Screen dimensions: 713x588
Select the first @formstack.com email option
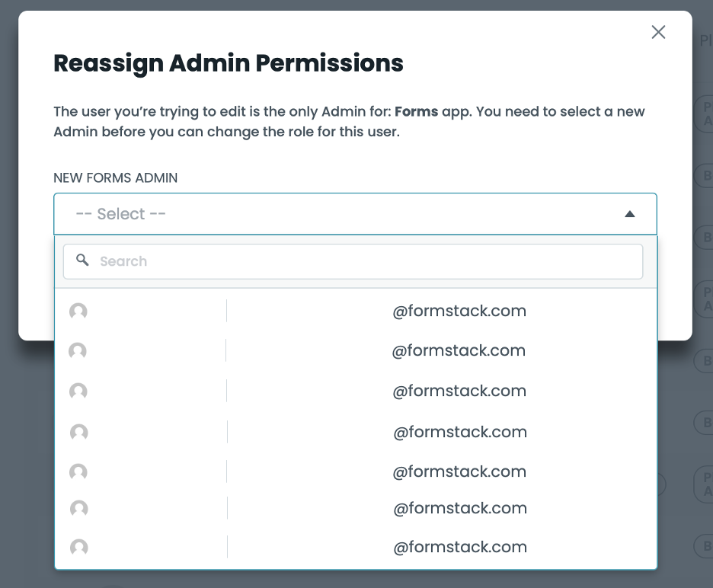click(459, 311)
